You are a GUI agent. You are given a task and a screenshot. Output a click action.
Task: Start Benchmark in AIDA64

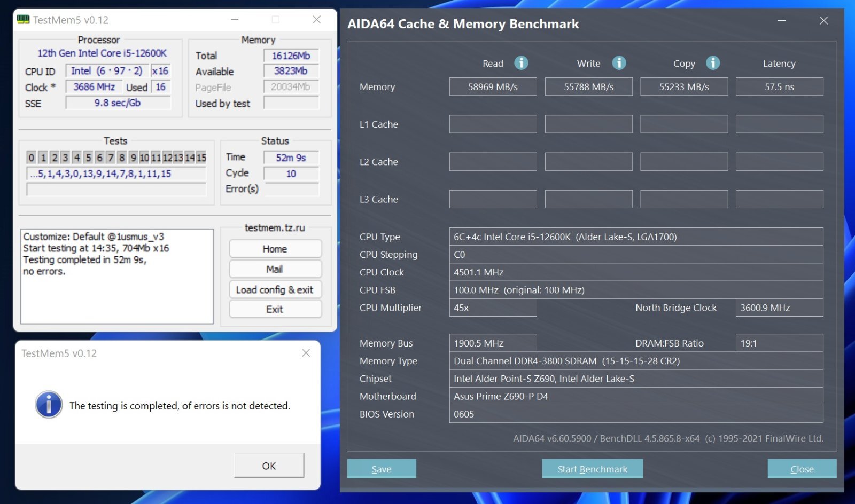coord(592,469)
